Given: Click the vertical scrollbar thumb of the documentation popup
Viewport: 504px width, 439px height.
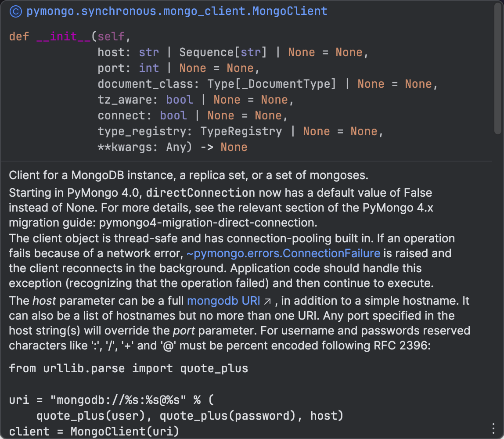Looking at the screenshot, I should pos(497,68).
